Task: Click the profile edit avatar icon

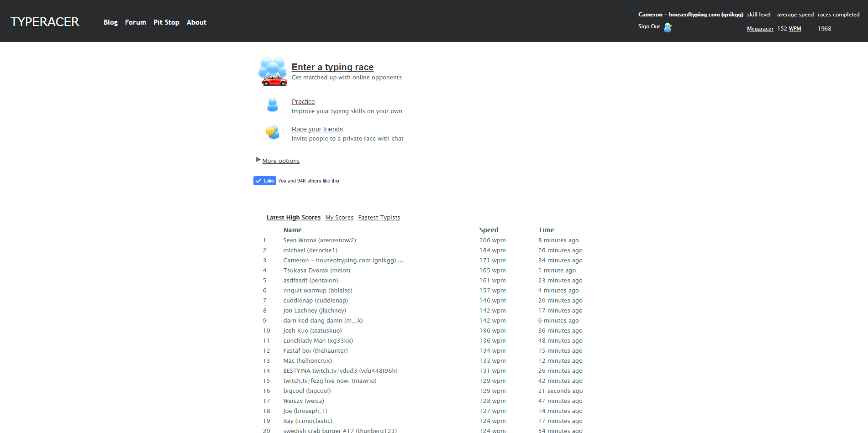Action: [668, 27]
